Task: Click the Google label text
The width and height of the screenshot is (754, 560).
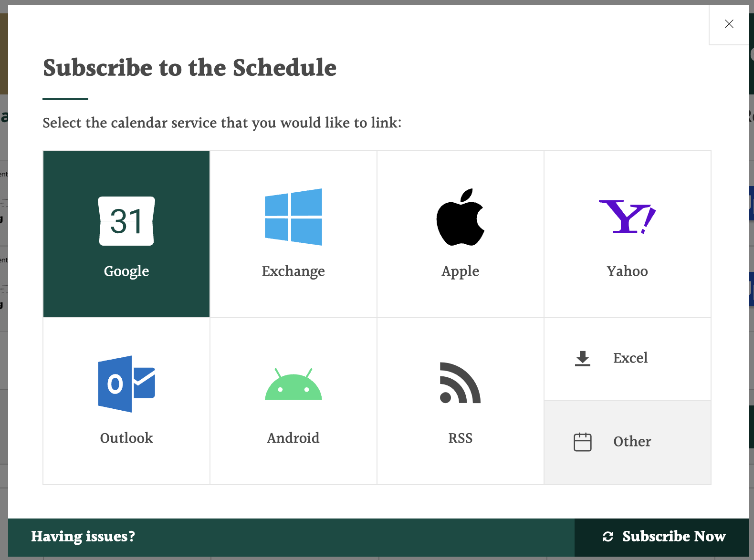Action: pyautogui.click(x=126, y=271)
